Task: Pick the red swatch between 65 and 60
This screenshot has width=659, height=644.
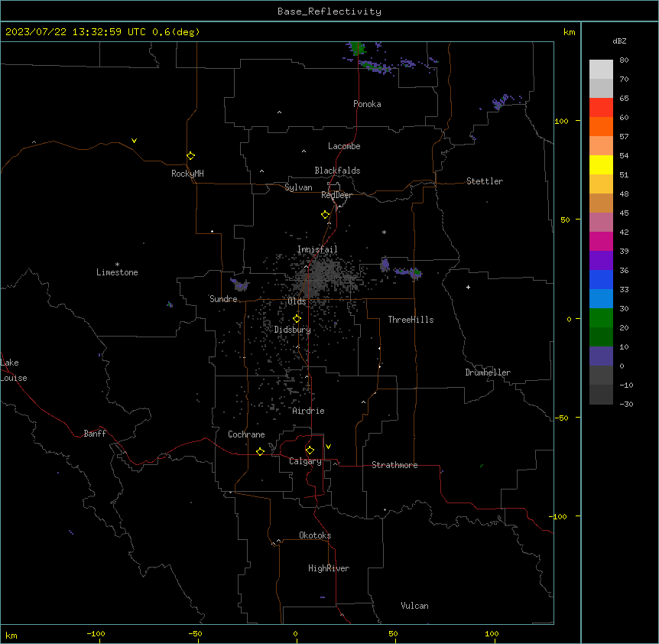Action: pos(601,108)
